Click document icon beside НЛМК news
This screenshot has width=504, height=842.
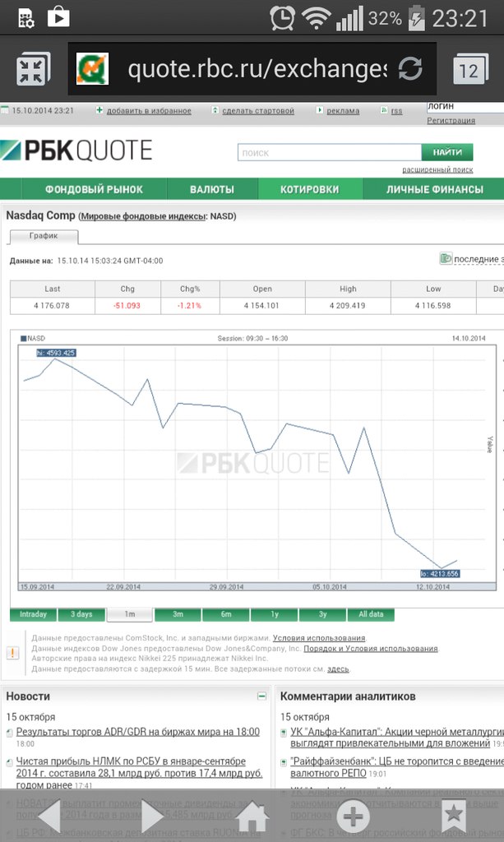tap(10, 762)
